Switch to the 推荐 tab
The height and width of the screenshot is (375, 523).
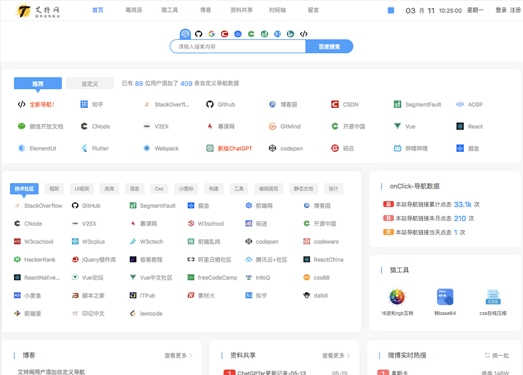click(x=38, y=83)
